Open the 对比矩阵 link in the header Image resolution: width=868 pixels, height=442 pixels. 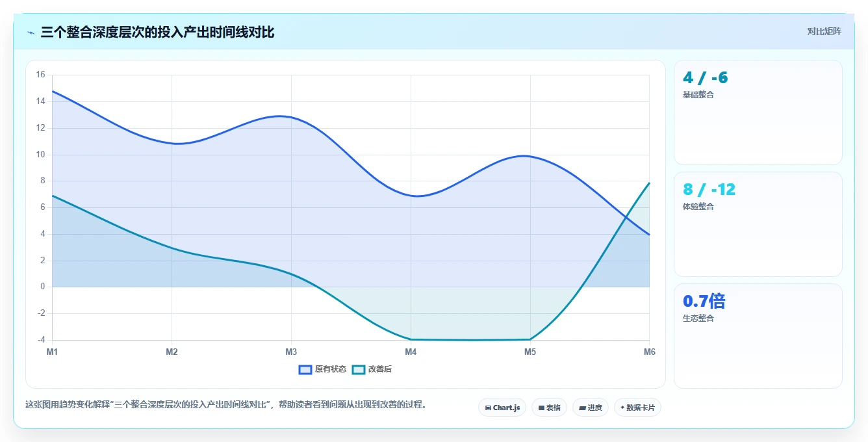824,31
